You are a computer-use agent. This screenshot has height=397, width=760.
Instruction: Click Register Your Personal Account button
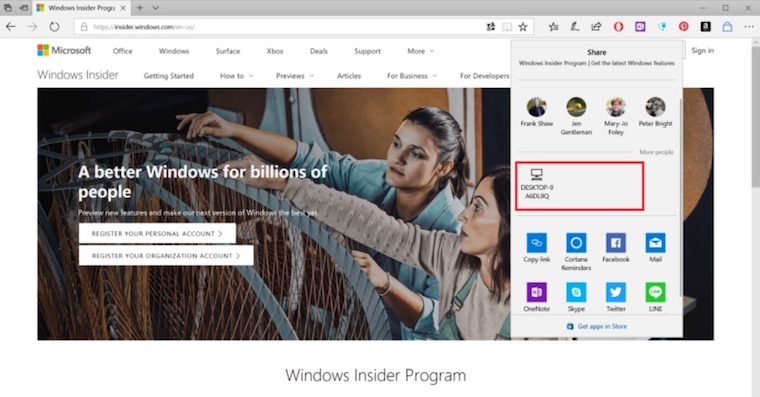[158, 233]
